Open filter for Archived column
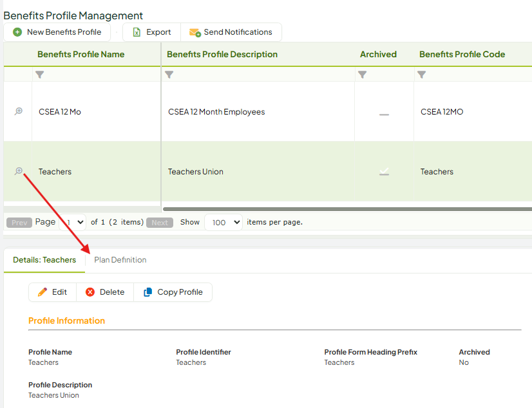The height and width of the screenshot is (408, 532). tap(363, 75)
